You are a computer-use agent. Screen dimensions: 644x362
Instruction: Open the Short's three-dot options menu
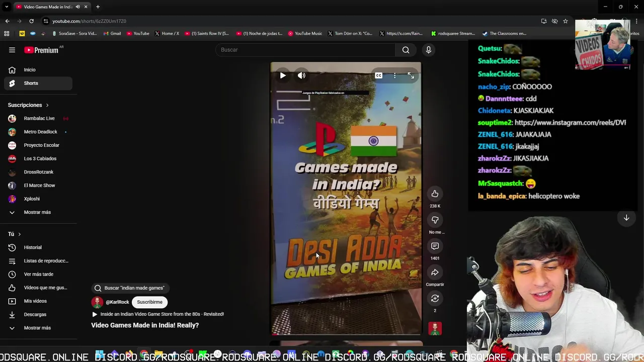[x=395, y=75]
